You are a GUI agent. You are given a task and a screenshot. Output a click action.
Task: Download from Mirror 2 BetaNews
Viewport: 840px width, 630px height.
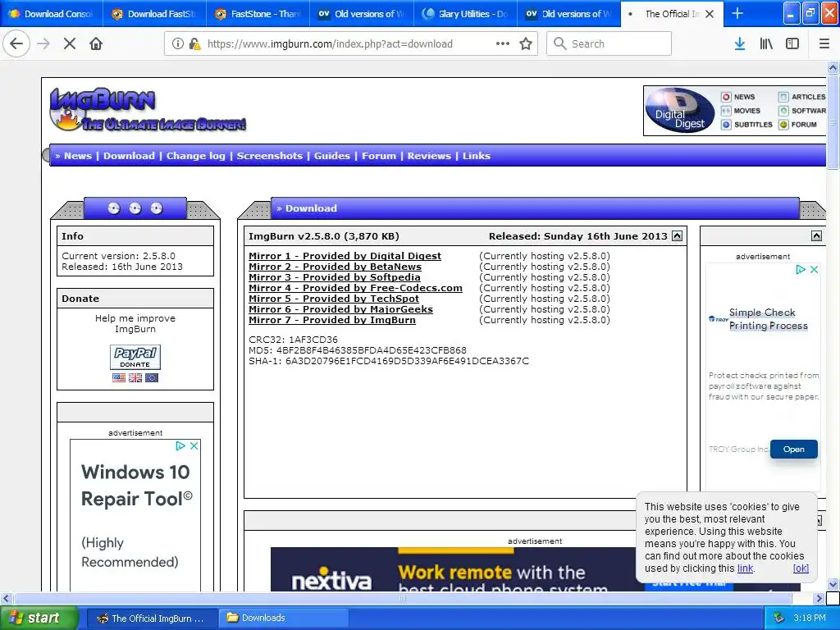335,267
